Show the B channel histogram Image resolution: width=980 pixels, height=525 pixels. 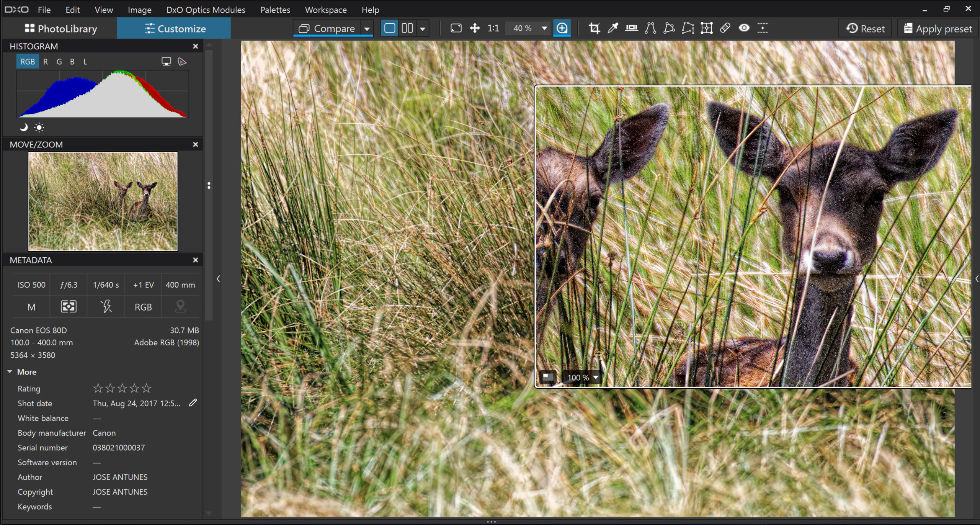coord(72,62)
